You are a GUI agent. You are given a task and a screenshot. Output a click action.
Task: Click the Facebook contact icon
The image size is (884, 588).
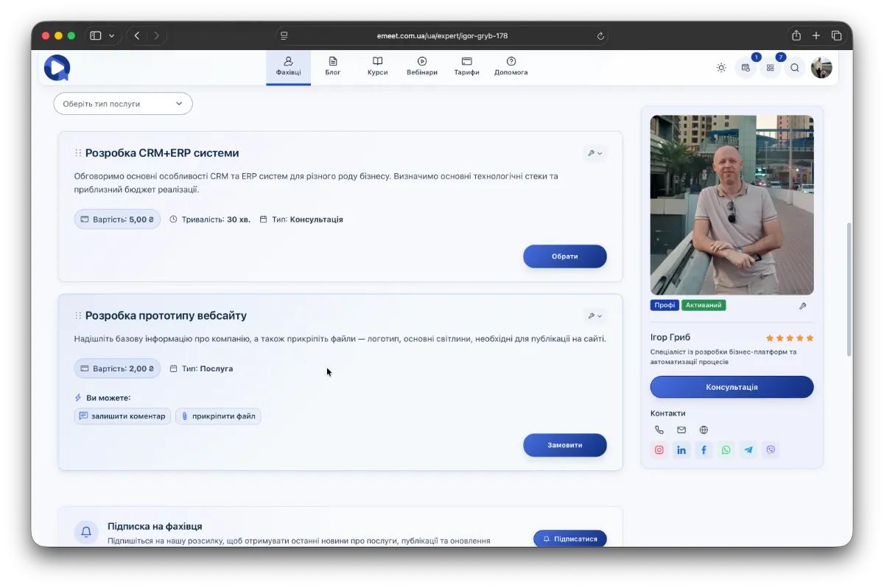coord(704,449)
